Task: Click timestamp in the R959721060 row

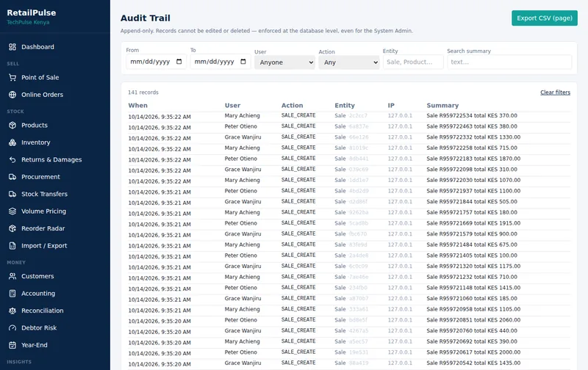Action: coord(159,300)
